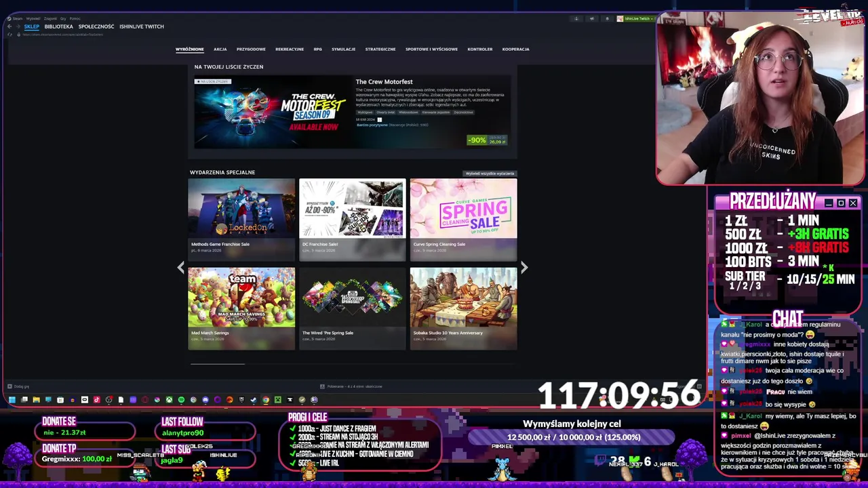Click Dodaj grę at Steam bottom left
This screenshot has width=868, height=488.
(18, 386)
